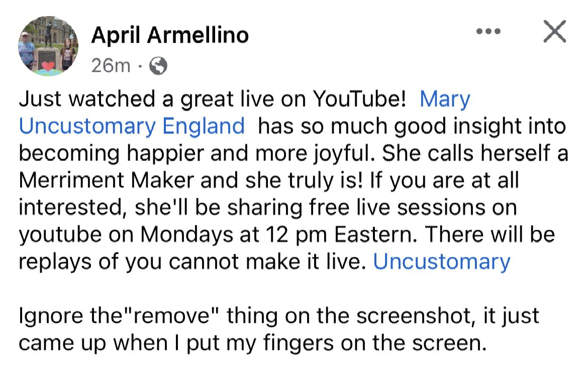588x367 pixels.
Task: Open the blue "Mary" tag link
Action: tap(445, 99)
